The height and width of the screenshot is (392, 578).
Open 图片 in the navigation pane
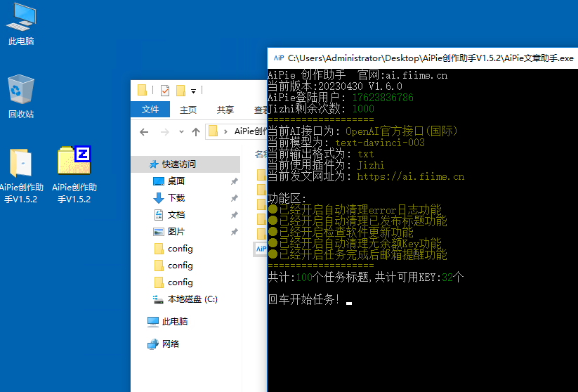point(176,232)
